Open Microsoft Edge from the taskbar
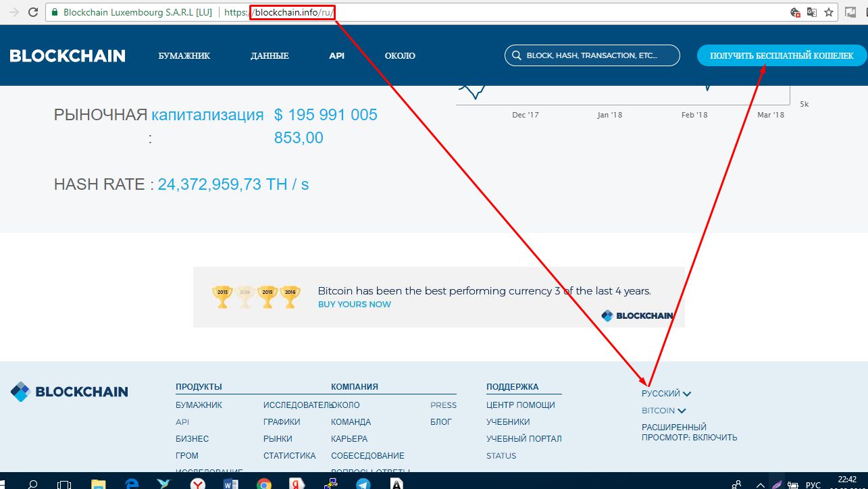The height and width of the screenshot is (489, 868). coord(132,484)
